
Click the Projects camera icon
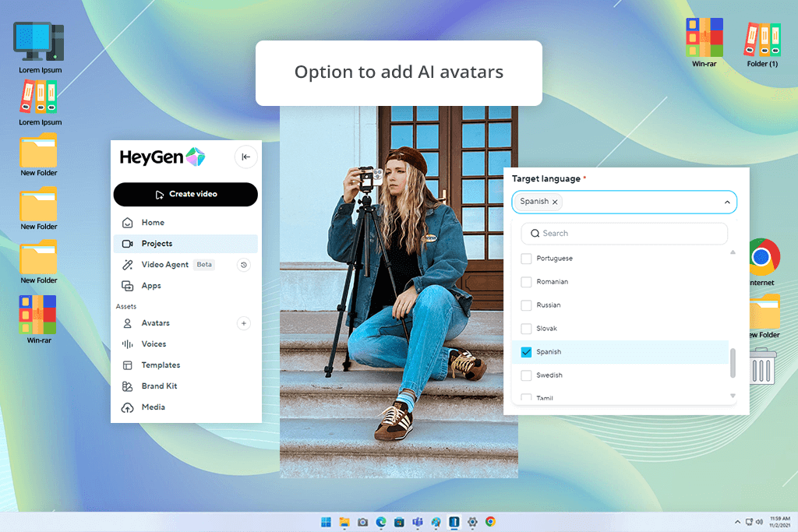coord(127,244)
